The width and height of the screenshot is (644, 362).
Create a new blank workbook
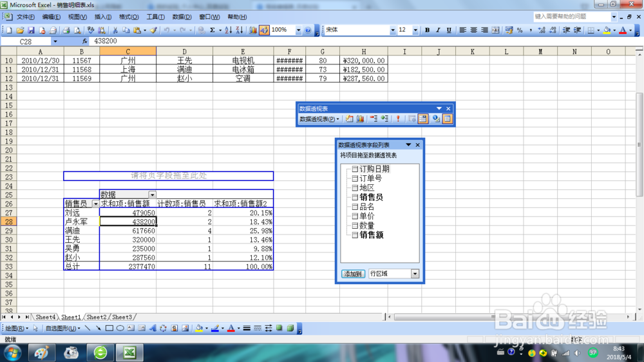coord(9,30)
